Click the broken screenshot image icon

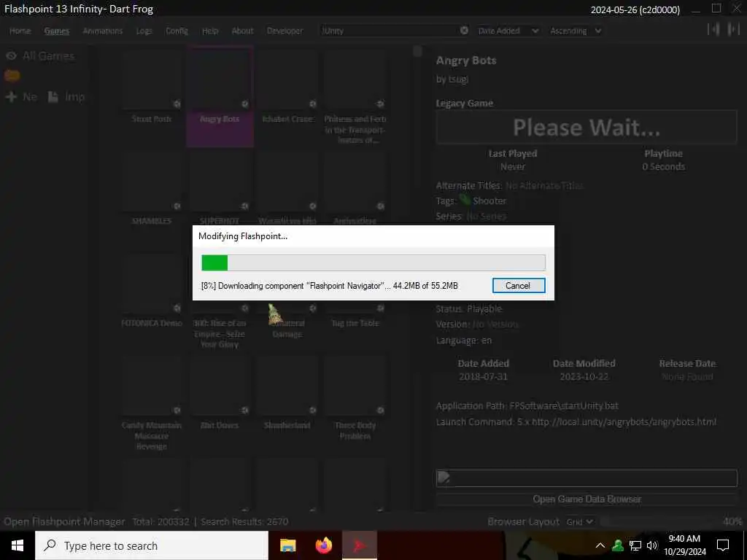(444, 477)
